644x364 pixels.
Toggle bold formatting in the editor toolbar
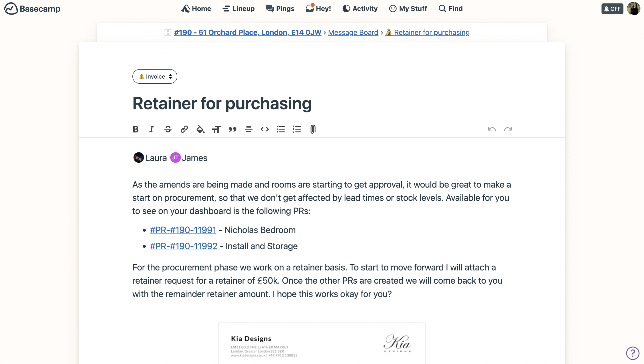point(136,129)
